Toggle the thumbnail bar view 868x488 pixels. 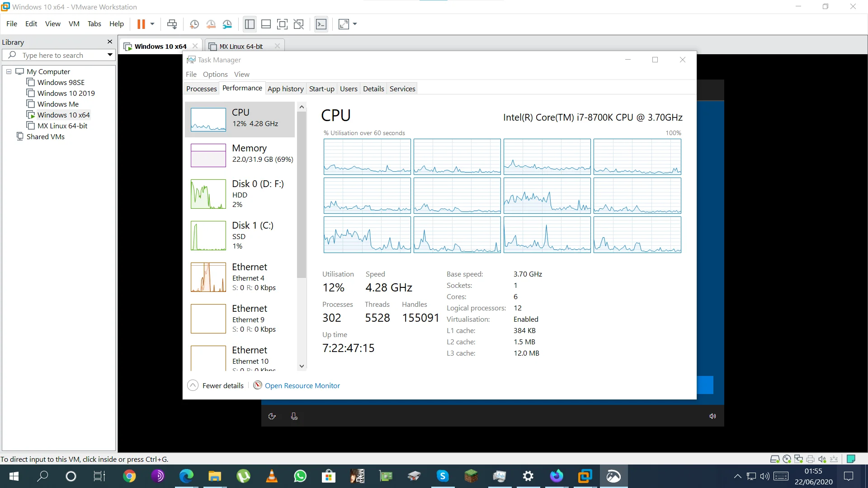(x=266, y=24)
